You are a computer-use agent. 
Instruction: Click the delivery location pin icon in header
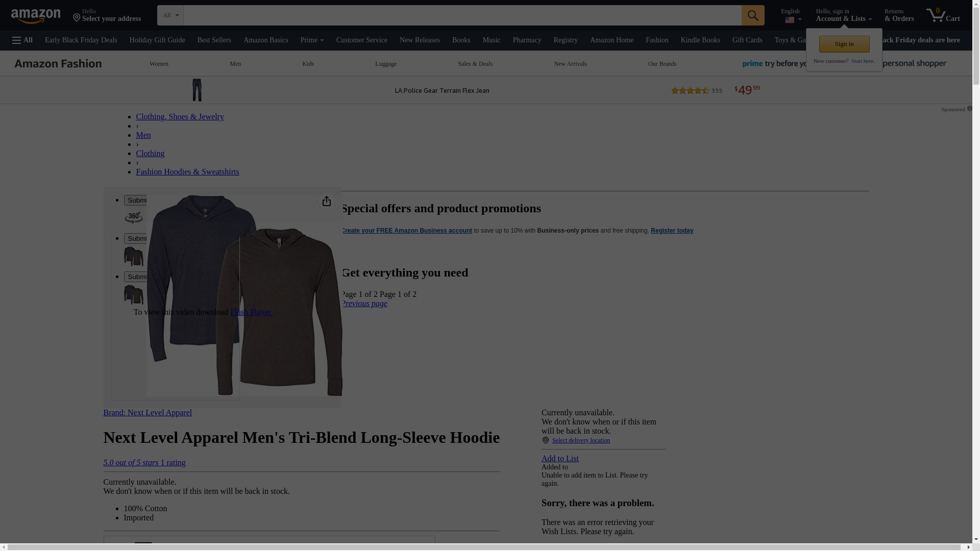(x=77, y=18)
